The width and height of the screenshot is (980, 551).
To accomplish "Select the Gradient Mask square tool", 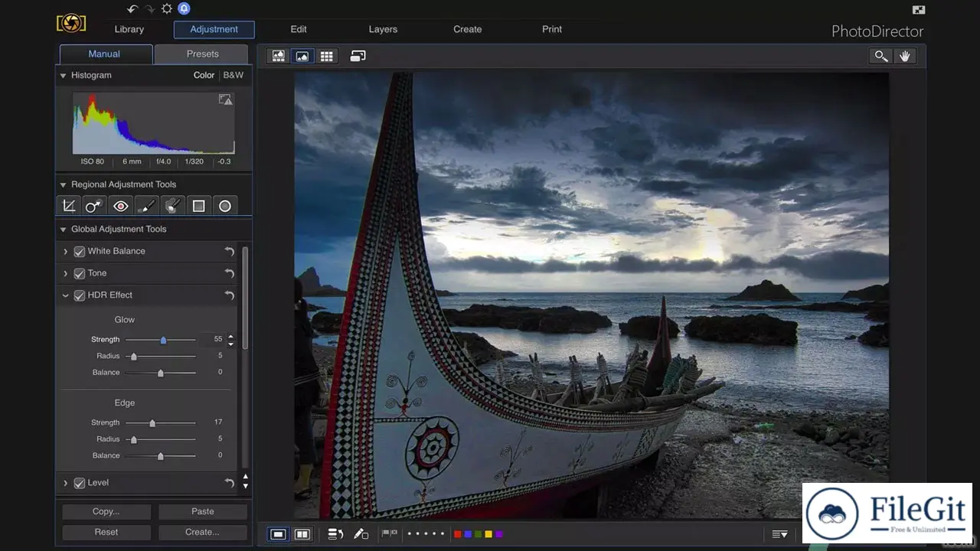I will (x=199, y=206).
